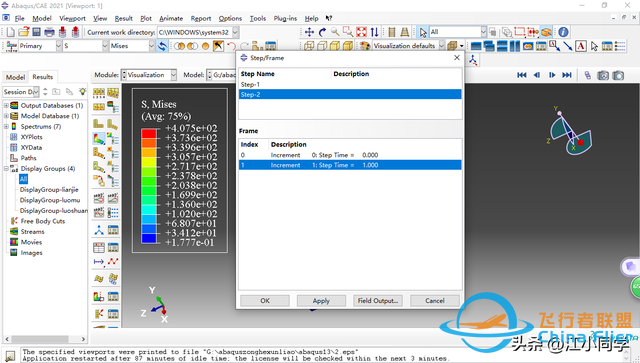
Task: Click plot contours on deformed shape icon
Action: [x=99, y=139]
